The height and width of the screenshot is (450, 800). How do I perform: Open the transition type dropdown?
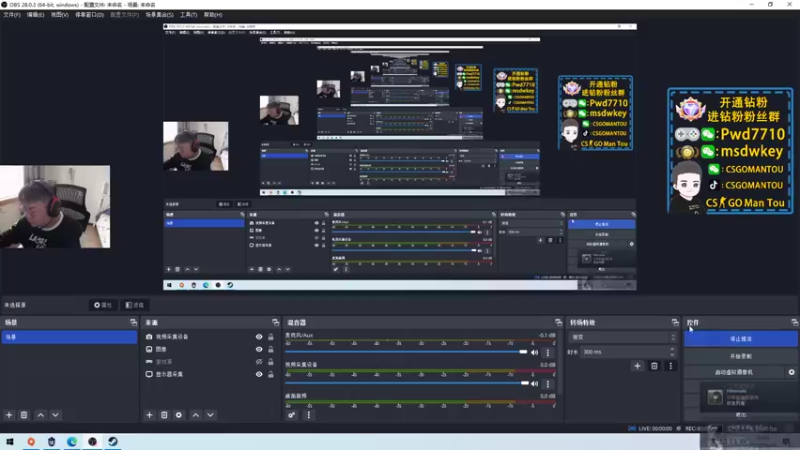(622, 337)
